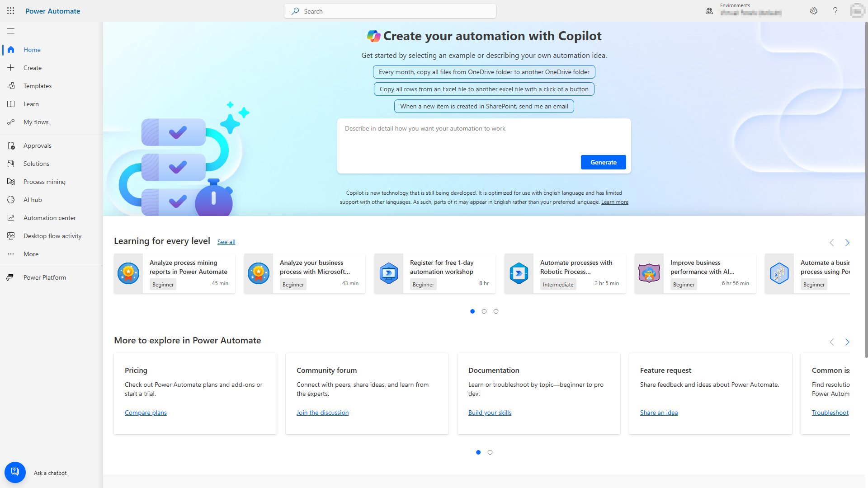Image resolution: width=868 pixels, height=488 pixels.
Task: Show previous learning cards with left chevron
Action: click(x=832, y=243)
